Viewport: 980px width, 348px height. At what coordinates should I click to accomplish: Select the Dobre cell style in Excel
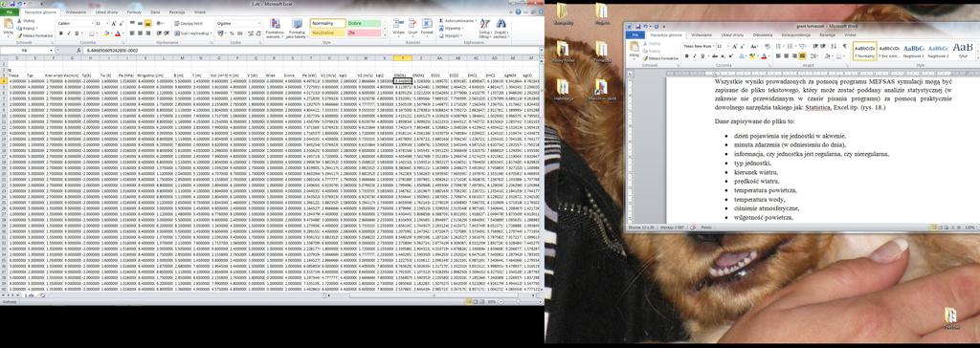tap(364, 23)
